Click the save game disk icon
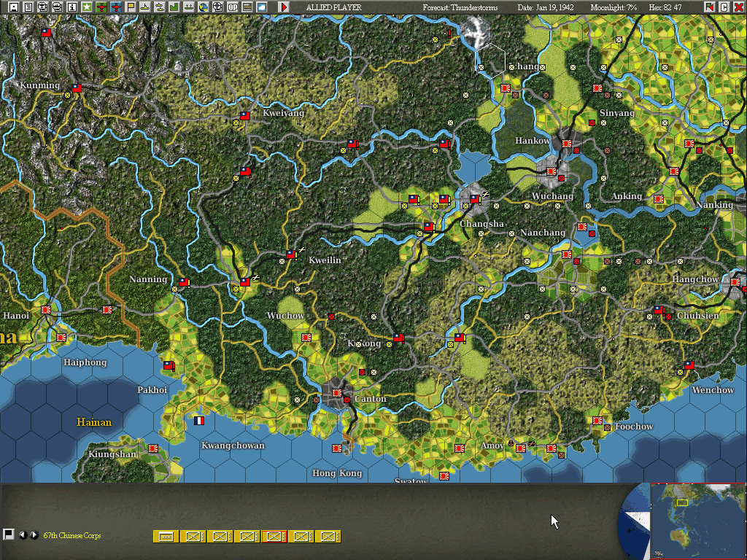This screenshot has width=747, height=560. click(14, 7)
